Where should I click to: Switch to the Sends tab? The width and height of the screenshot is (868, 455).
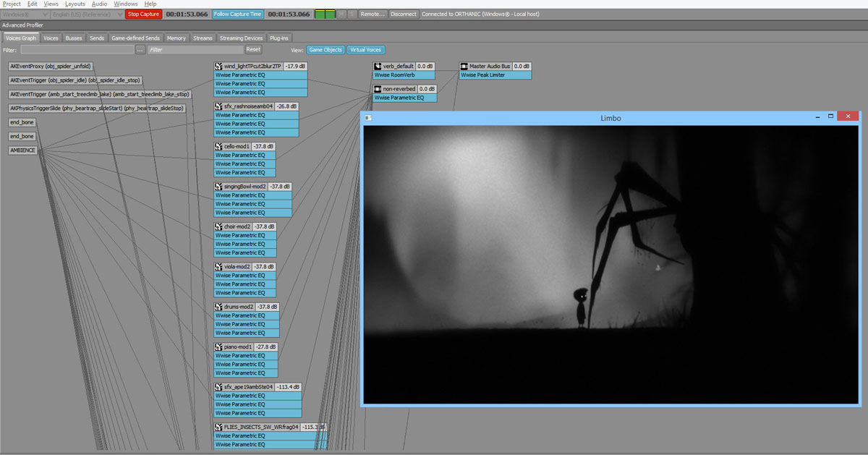click(x=97, y=38)
